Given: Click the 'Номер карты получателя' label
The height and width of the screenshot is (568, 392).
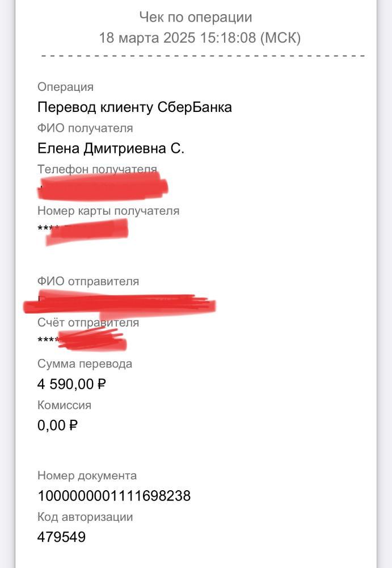Looking at the screenshot, I should (108, 211).
